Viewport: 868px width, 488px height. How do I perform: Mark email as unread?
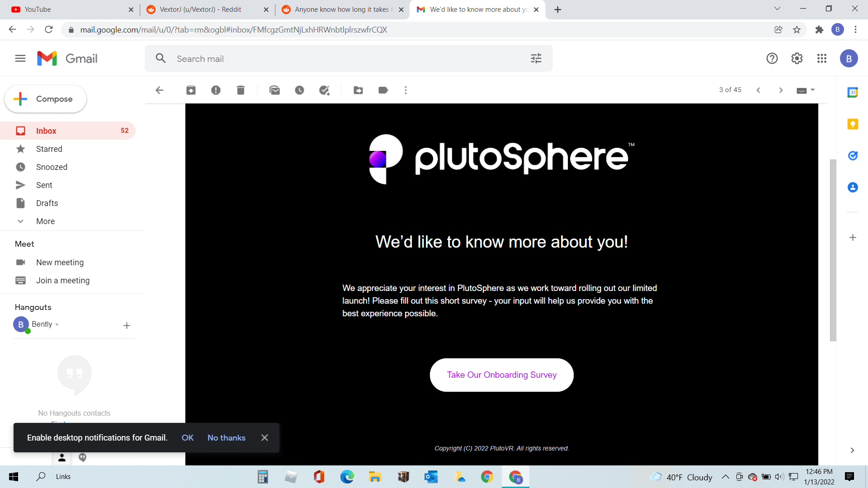(x=274, y=90)
